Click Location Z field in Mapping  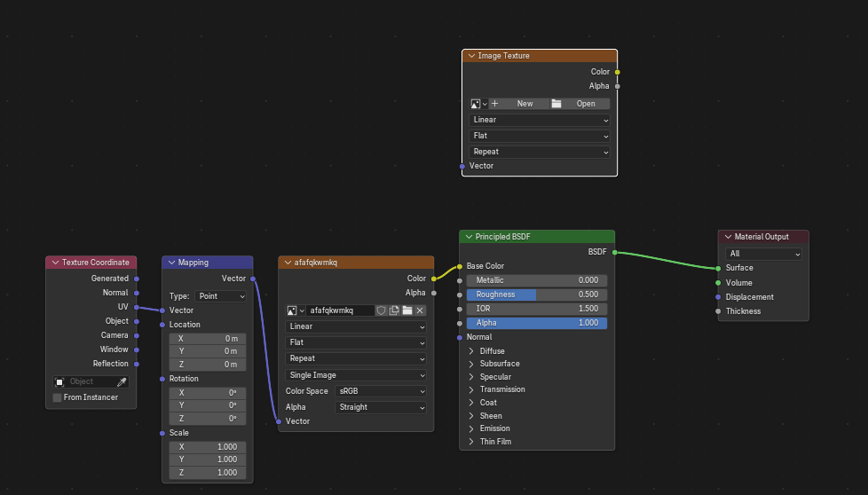pyautogui.click(x=208, y=365)
